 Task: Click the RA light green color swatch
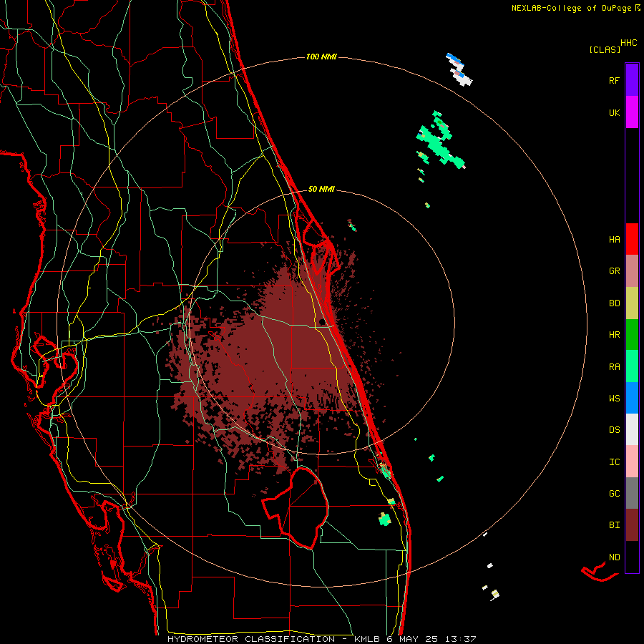(632, 366)
